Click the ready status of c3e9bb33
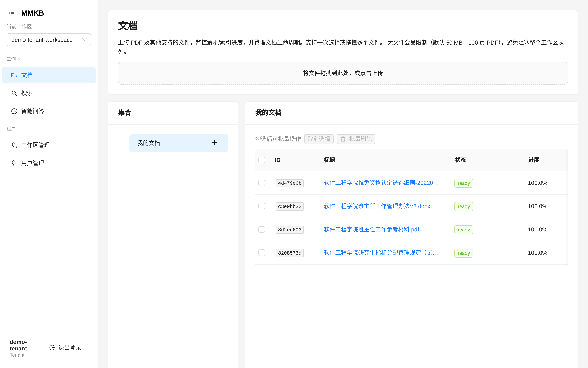588x368 pixels. click(x=464, y=206)
